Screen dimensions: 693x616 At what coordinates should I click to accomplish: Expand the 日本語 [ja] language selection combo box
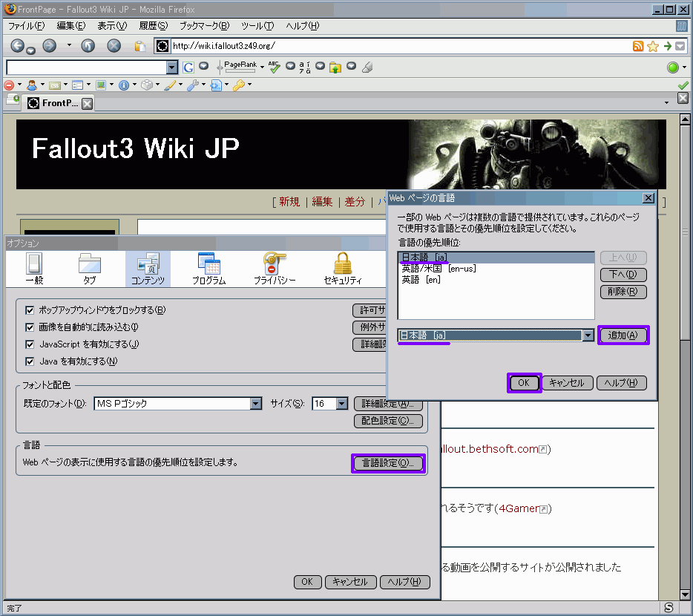(x=588, y=335)
